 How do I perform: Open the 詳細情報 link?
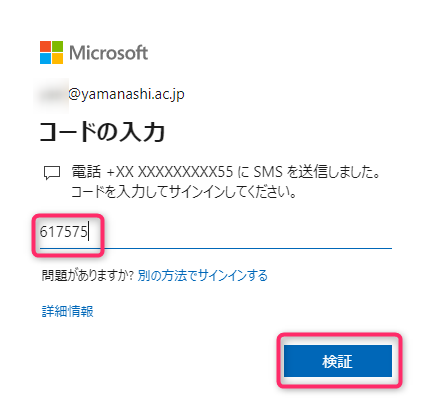tap(68, 311)
